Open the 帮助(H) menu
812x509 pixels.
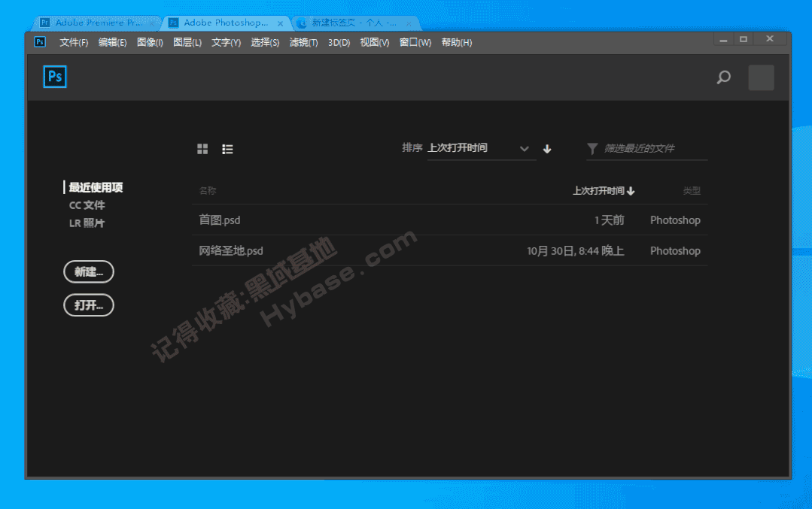(456, 42)
